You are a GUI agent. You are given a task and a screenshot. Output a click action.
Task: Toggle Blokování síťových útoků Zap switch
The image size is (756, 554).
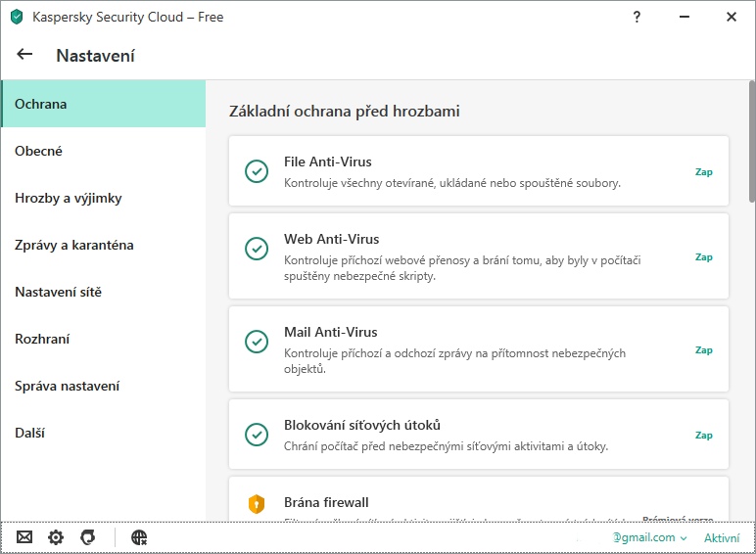(x=703, y=435)
